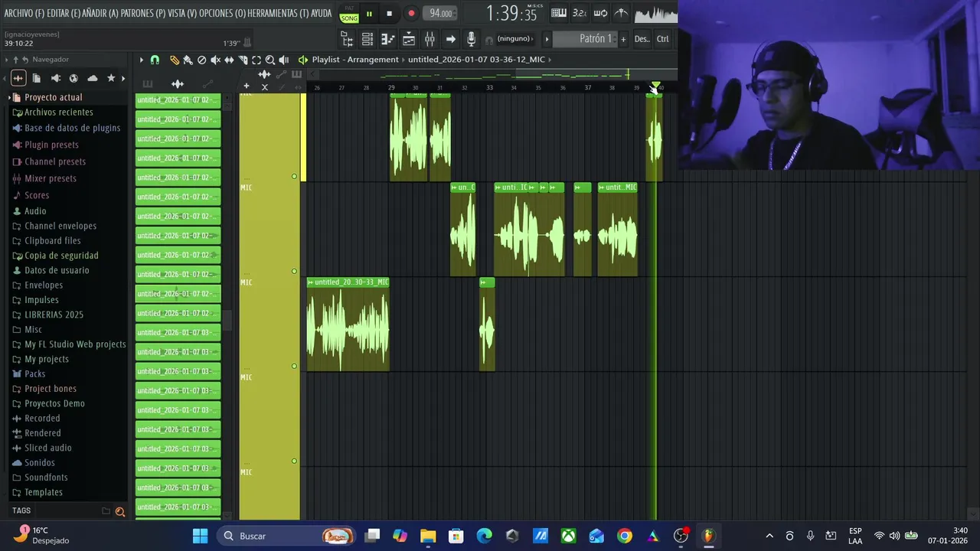Toggle PAT/SONG mode switch
980x551 pixels.
349,15
